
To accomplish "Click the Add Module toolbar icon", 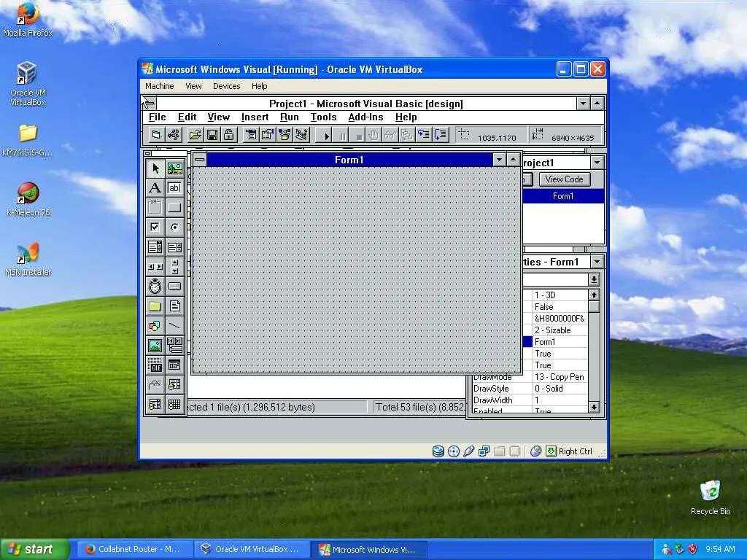I will [x=174, y=135].
